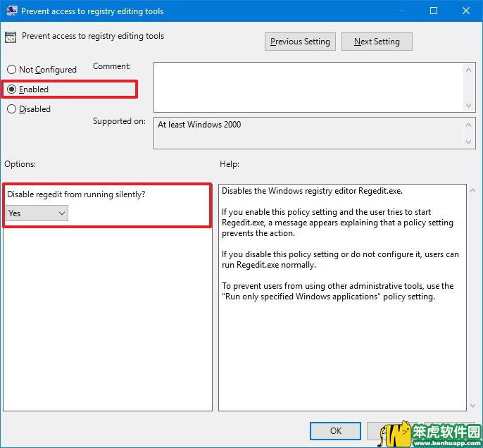483x448 pixels.
Task: Click 'Prevent access to registry editing tools' heading
Action: click(93, 36)
